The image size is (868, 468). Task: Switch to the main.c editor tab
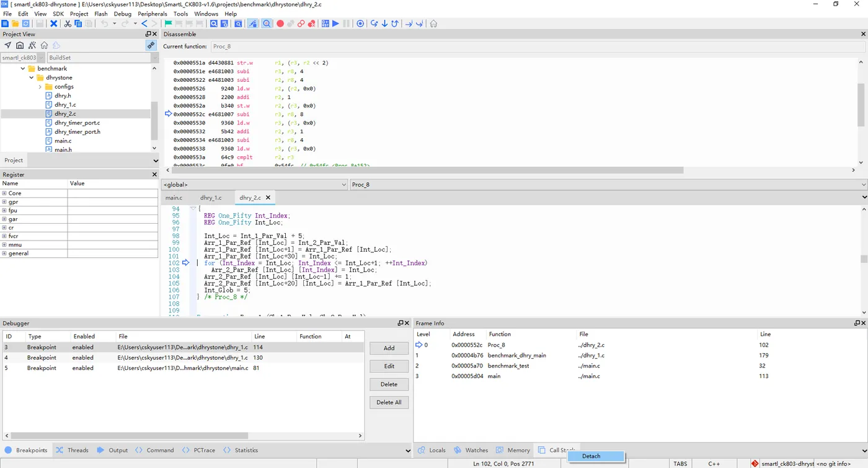point(174,198)
